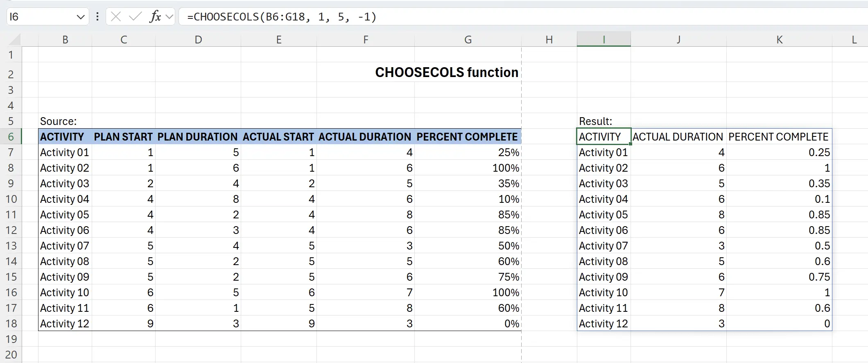Select row 18 header

pyautogui.click(x=11, y=324)
